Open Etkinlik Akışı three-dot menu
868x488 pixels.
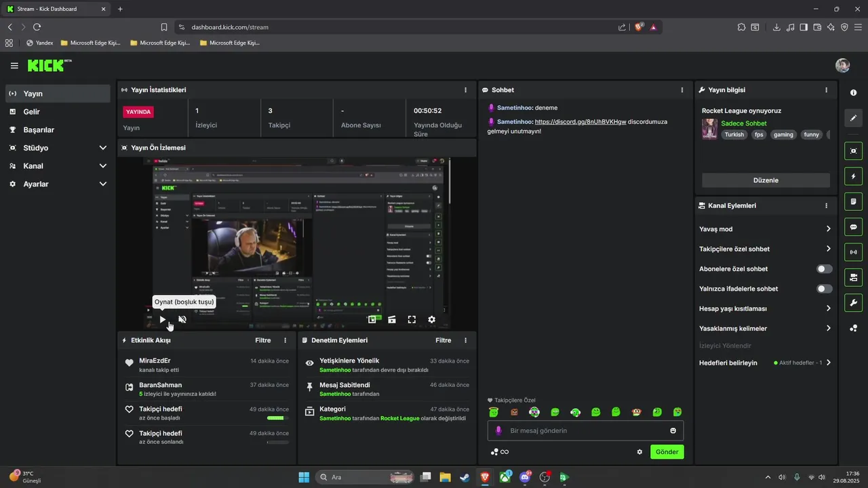coord(285,340)
